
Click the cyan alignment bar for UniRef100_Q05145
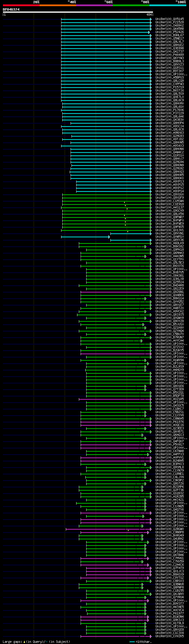[106, 19]
